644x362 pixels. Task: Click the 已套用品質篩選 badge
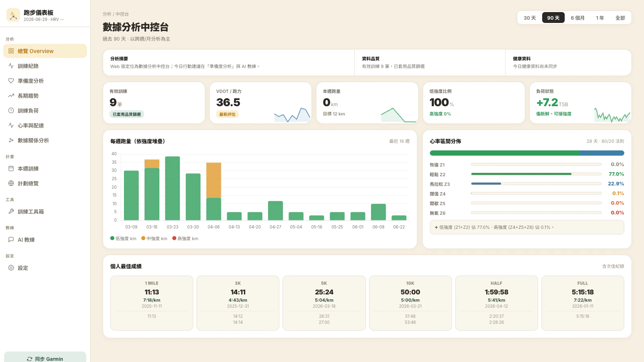[127, 114]
